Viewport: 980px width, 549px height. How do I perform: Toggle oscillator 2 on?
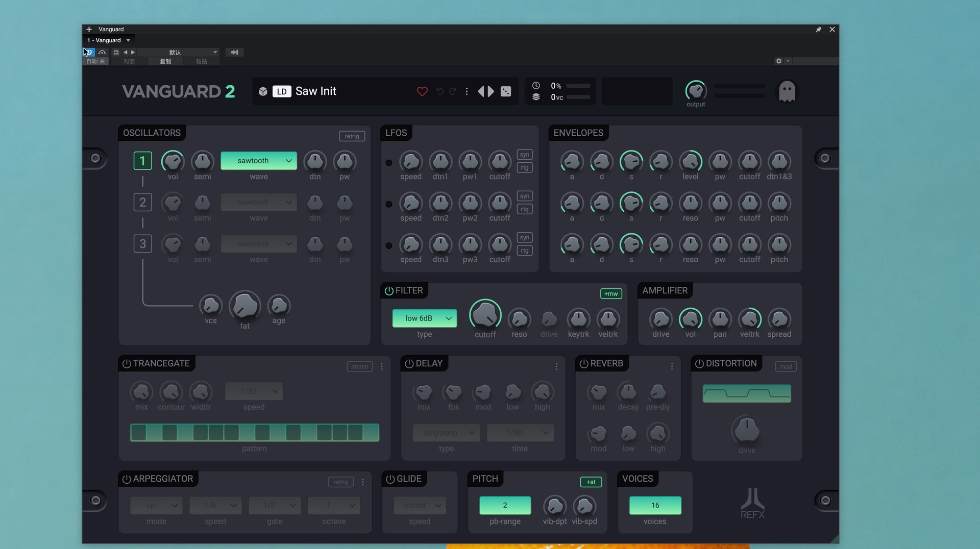[x=142, y=202]
